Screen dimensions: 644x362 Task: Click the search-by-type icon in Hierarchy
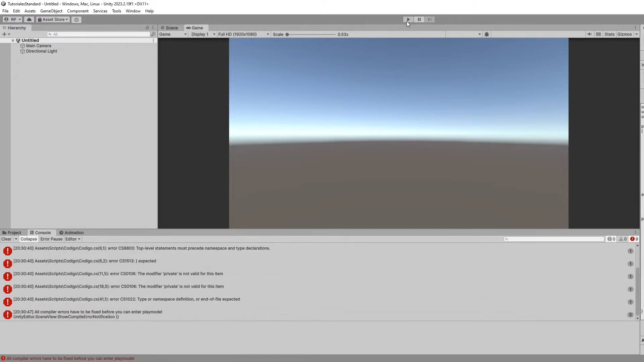coord(153,34)
